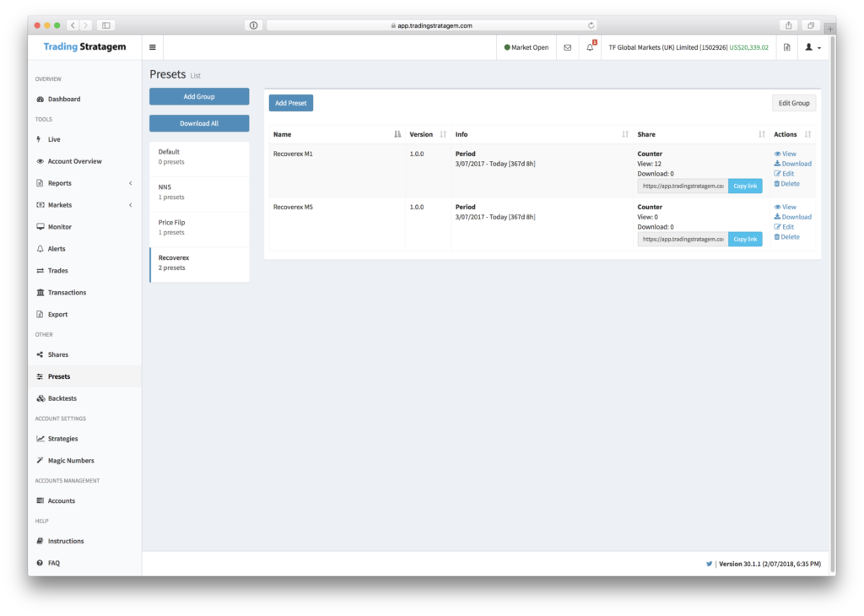864x616 pixels.
Task: Click the Strategies chart icon
Action: point(40,439)
